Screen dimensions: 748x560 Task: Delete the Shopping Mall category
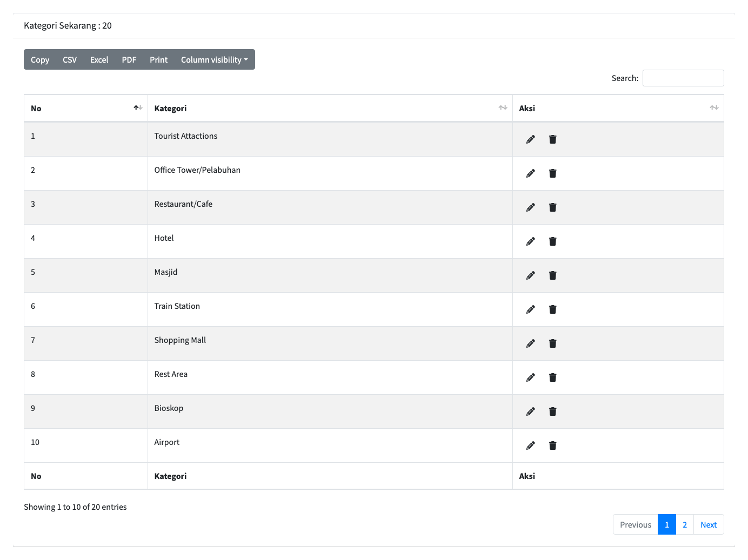pyautogui.click(x=552, y=343)
